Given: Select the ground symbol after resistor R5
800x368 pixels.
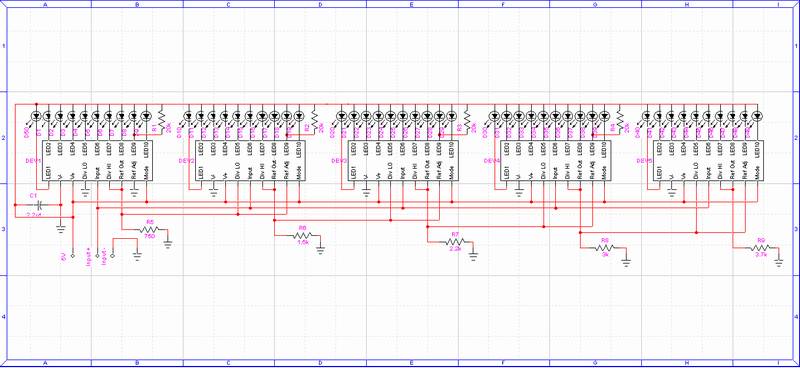Looking at the screenshot, I should click(168, 244).
